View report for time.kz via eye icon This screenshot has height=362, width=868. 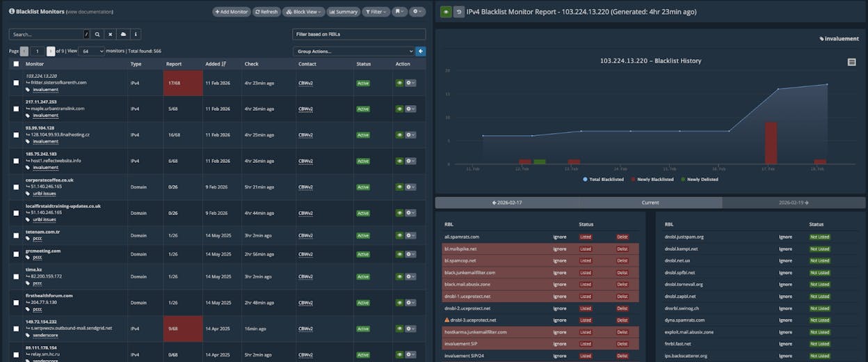(x=399, y=276)
